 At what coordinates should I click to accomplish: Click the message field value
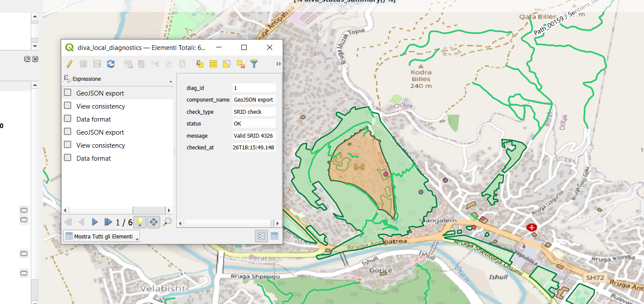[254, 135]
